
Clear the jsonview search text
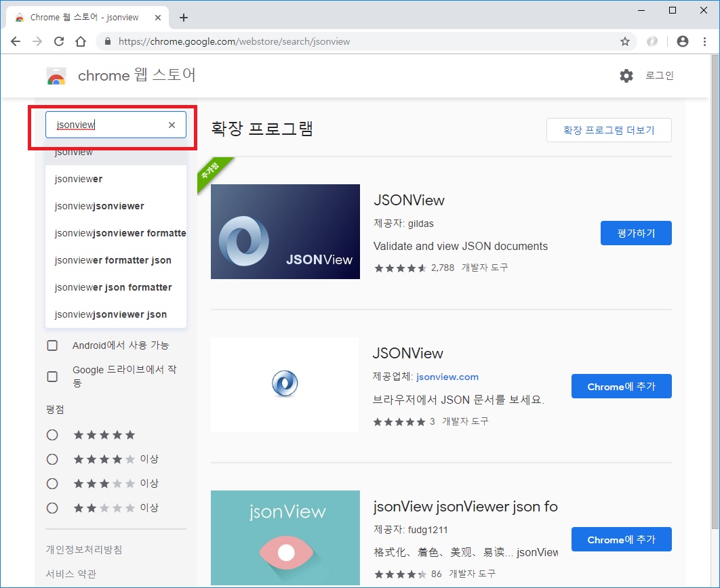point(172,125)
